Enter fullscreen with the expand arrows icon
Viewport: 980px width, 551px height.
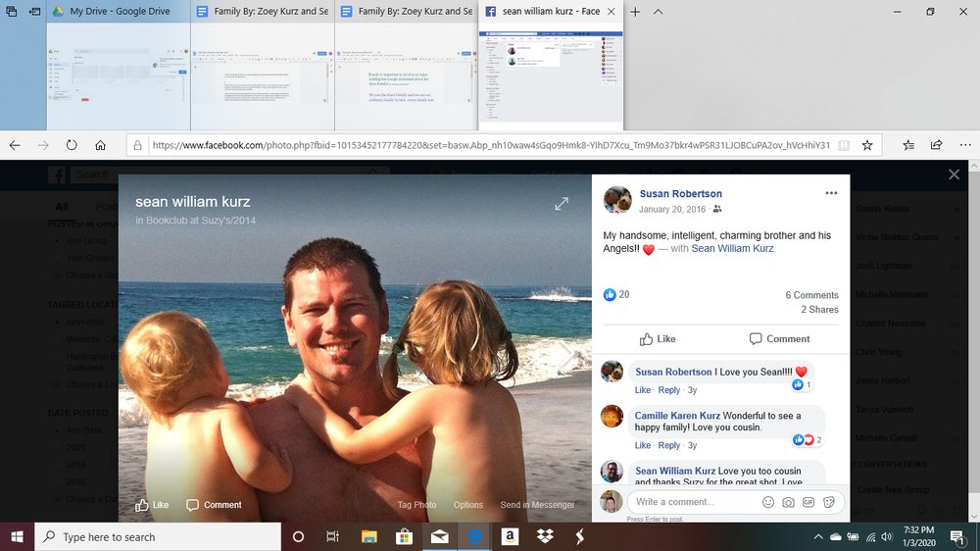click(x=562, y=204)
